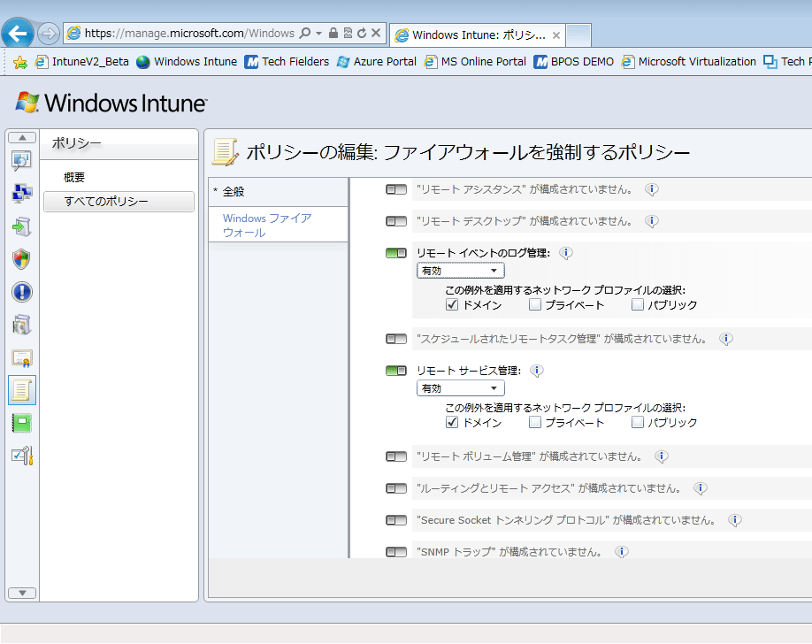Open address bar autocomplete dropdown arrow
812x644 pixels.
pyautogui.click(x=318, y=33)
